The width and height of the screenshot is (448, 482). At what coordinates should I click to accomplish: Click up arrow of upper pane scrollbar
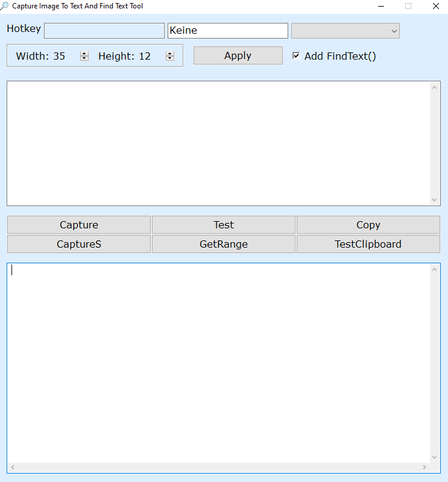(435, 87)
